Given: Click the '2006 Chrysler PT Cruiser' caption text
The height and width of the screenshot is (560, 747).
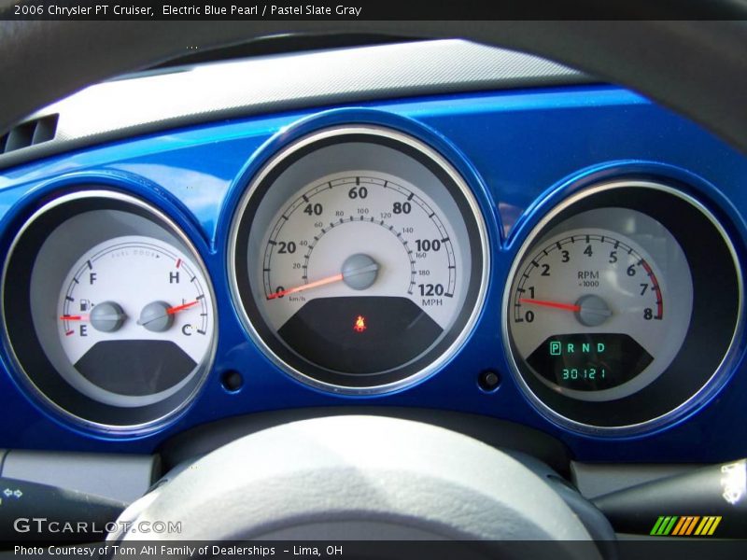Looking at the screenshot, I should (x=83, y=10).
